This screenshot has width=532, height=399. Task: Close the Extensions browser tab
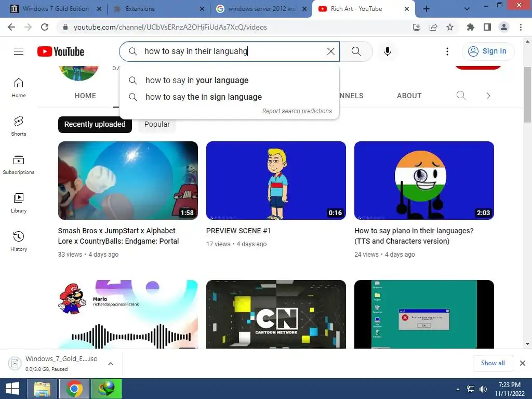click(202, 9)
